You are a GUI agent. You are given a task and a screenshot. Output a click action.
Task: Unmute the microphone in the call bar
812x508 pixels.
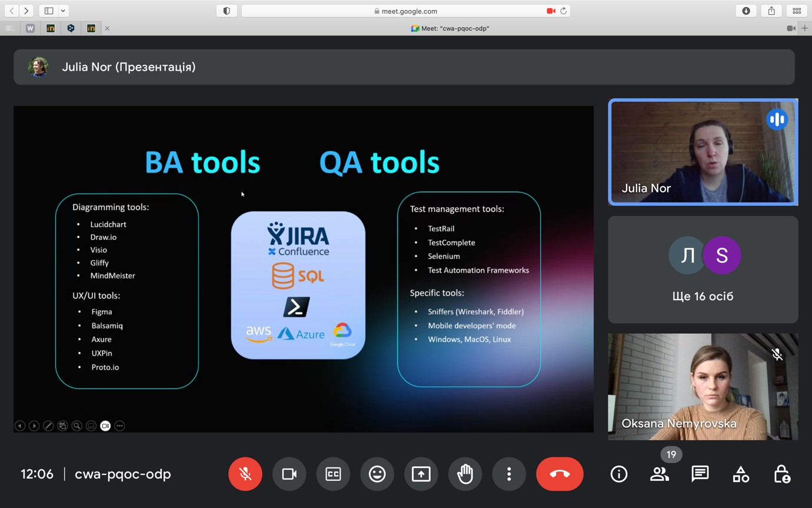tap(245, 474)
